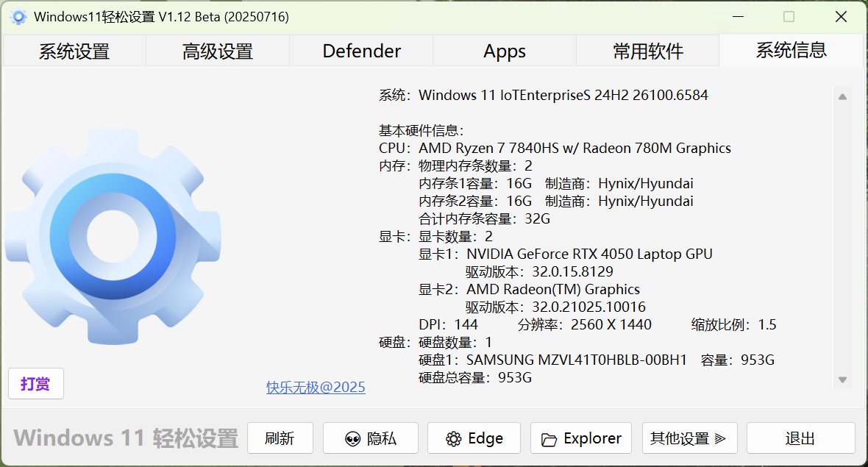This screenshot has width=868, height=467.
Task: Launch the Explorer folder icon button
Action: tap(581, 438)
